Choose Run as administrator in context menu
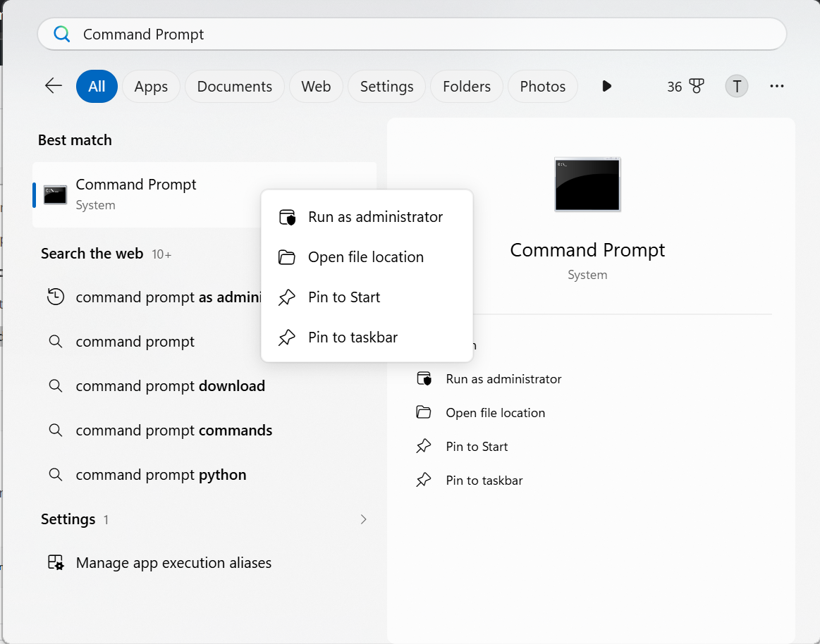820x644 pixels. (367, 217)
